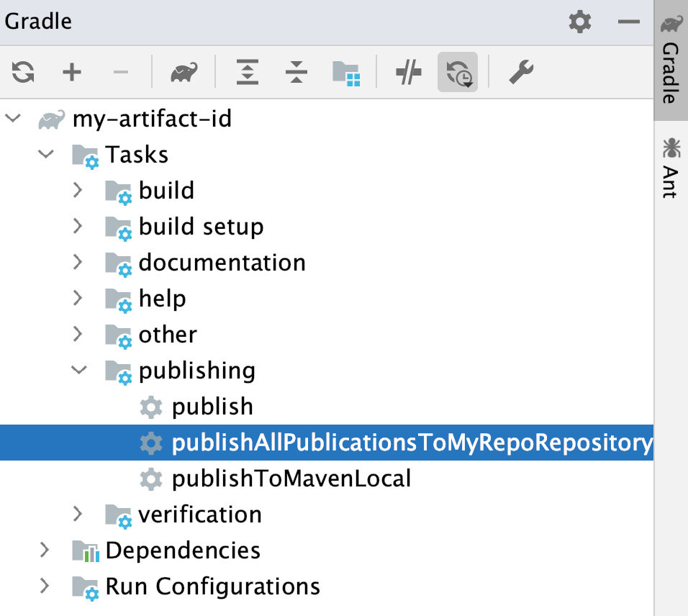Click the Tasks folder label
Screen dimensions: 688x616
point(137,155)
